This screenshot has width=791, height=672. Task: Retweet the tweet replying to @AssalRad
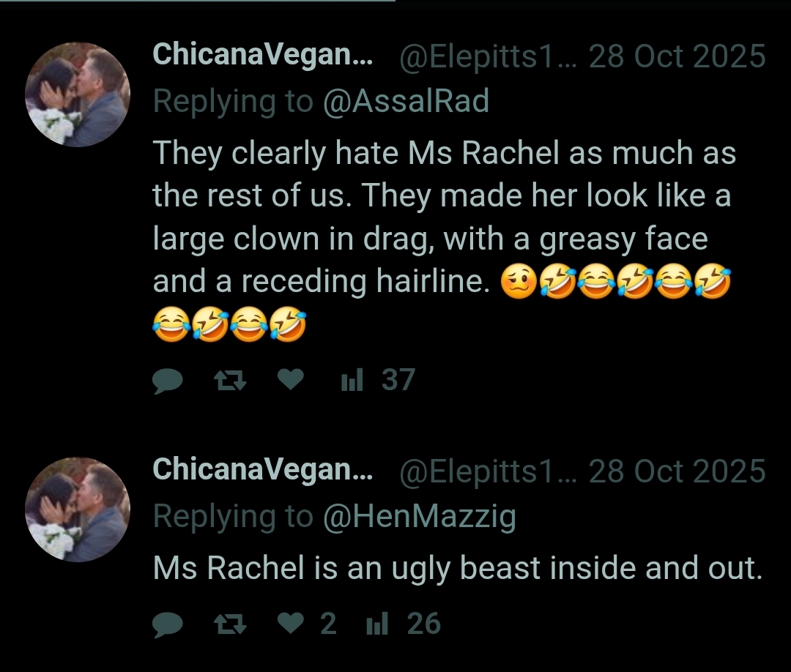(x=231, y=381)
